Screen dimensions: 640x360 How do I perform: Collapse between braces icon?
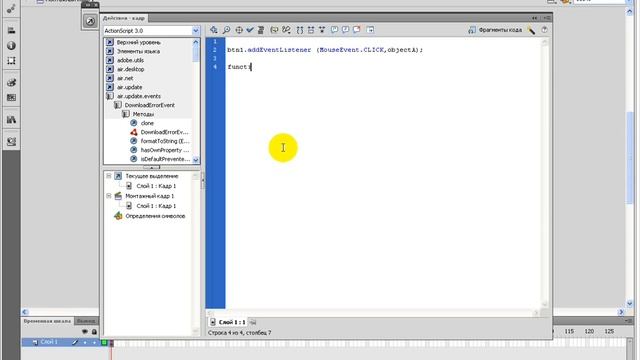click(x=300, y=30)
